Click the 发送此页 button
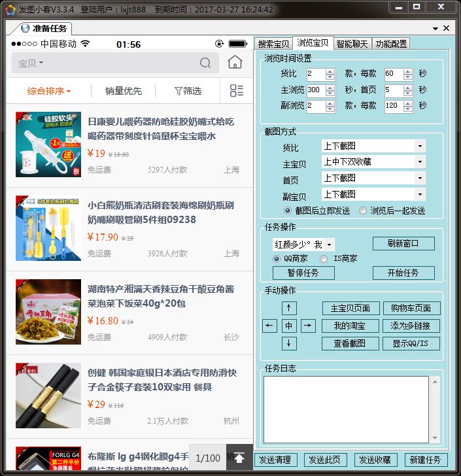 click(325, 460)
